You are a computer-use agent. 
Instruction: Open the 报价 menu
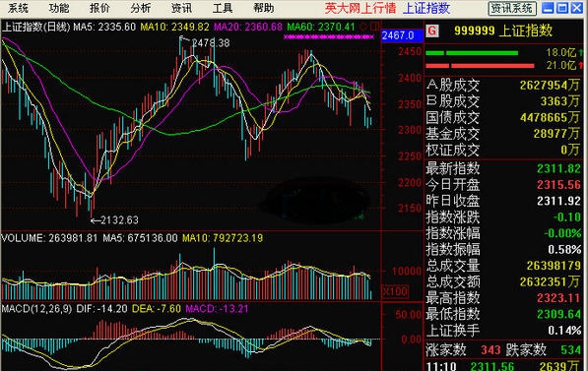coord(99,8)
